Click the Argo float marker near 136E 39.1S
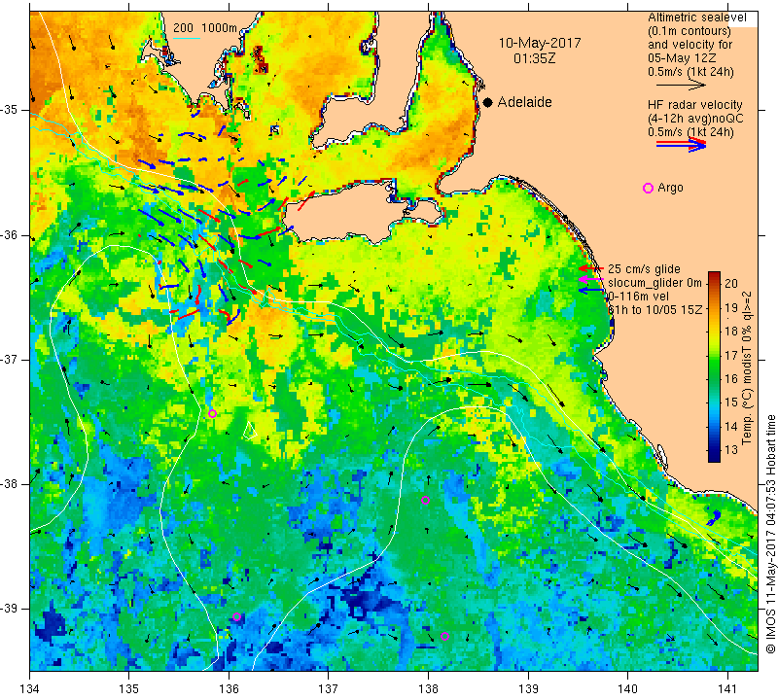This screenshot has height=700, width=778. coord(236,617)
